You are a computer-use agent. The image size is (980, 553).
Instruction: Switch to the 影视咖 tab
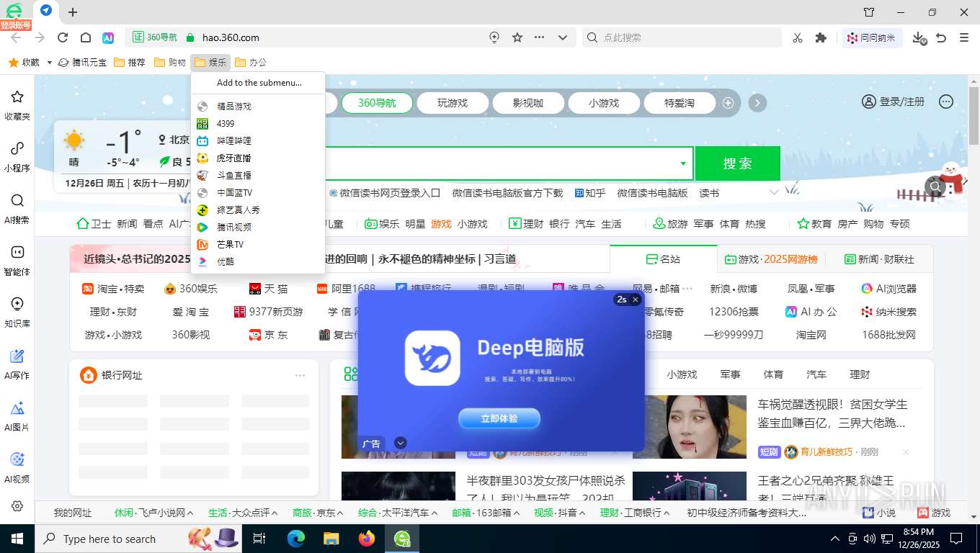[528, 103]
